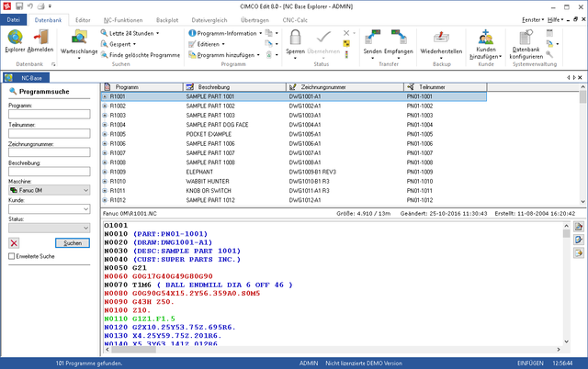Expand the Programm-Information dropdown arrow
The height and width of the screenshot is (369, 588).
[261, 33]
